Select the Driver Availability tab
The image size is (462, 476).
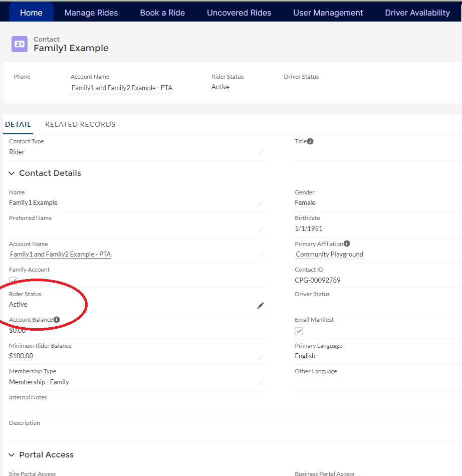coord(417,13)
